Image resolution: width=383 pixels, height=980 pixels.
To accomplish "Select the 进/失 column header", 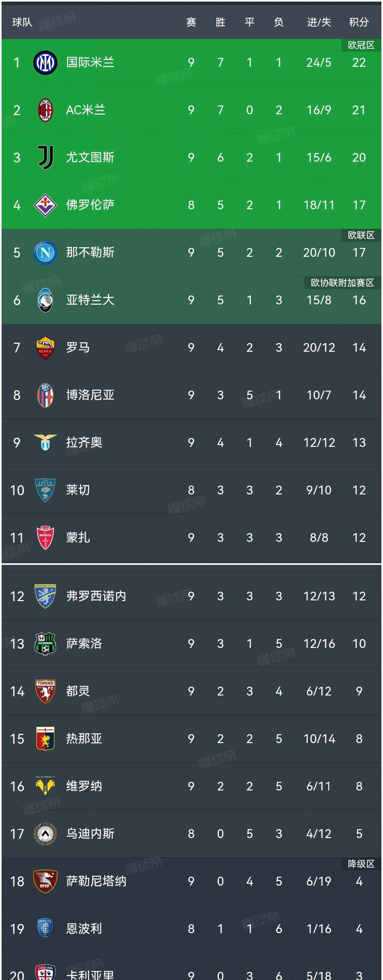I will click(x=319, y=22).
